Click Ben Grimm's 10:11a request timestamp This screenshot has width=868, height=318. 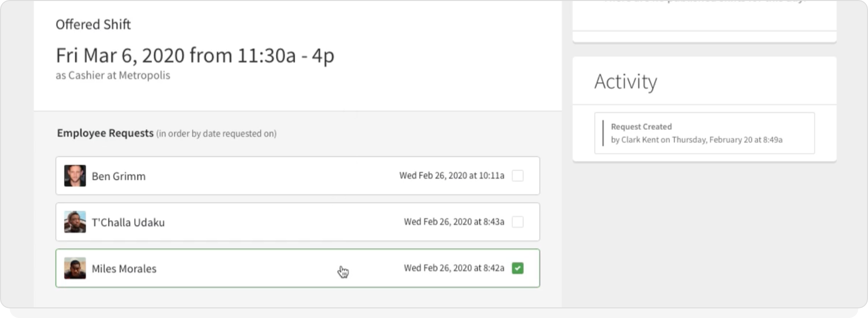451,176
